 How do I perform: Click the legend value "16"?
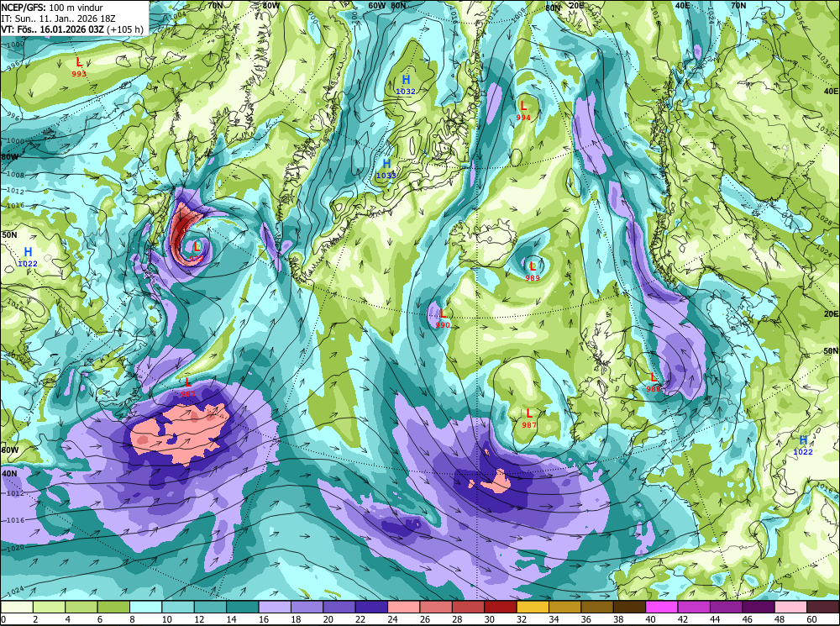tap(264, 619)
